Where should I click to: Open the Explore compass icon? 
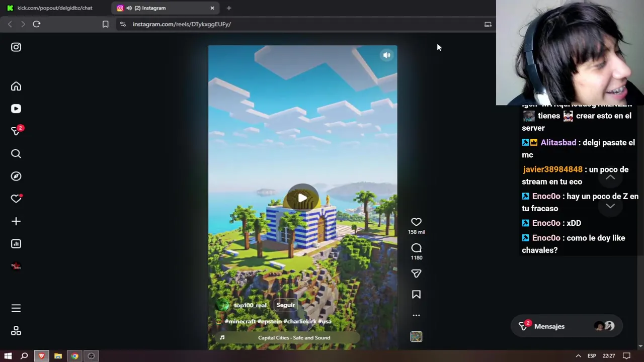(x=16, y=176)
